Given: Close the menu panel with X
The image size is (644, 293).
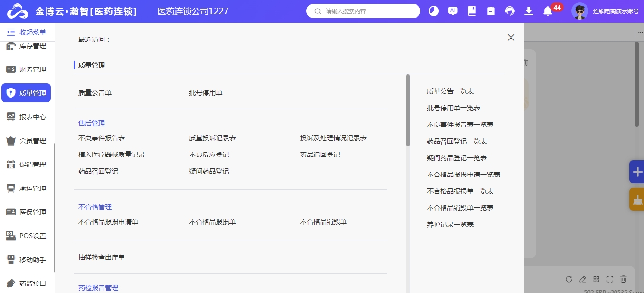Looking at the screenshot, I should pos(511,38).
